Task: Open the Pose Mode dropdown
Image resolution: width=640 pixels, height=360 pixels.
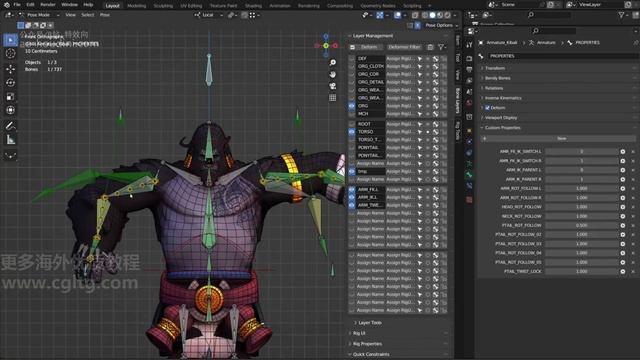Action: pyautogui.click(x=40, y=15)
